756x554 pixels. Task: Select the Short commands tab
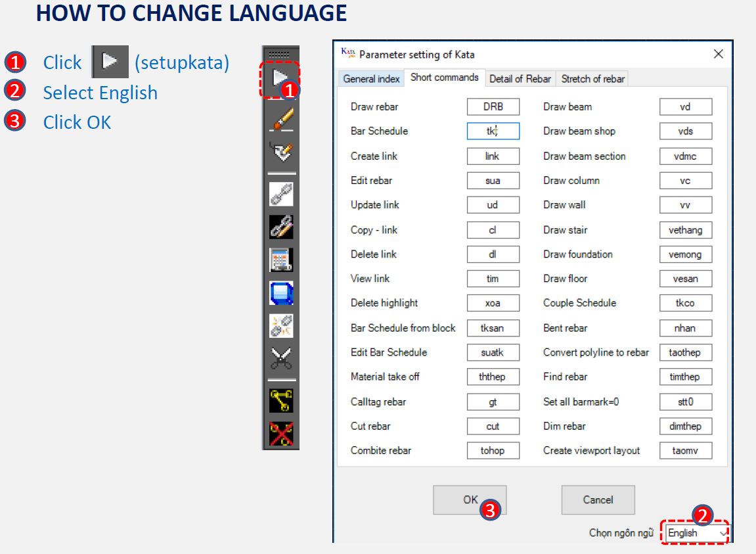(445, 77)
